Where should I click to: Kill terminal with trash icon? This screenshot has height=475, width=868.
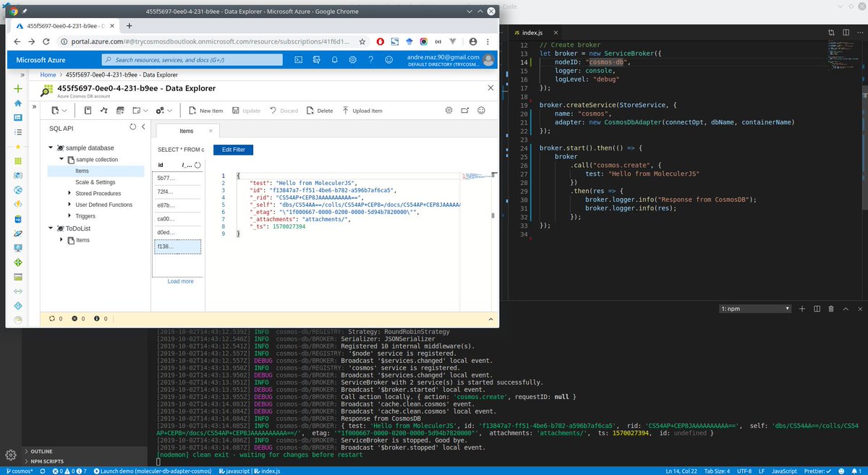[x=830, y=309]
